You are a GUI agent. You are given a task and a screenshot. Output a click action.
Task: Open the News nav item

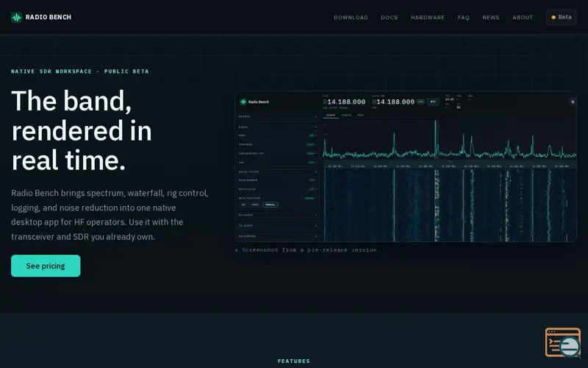click(491, 17)
